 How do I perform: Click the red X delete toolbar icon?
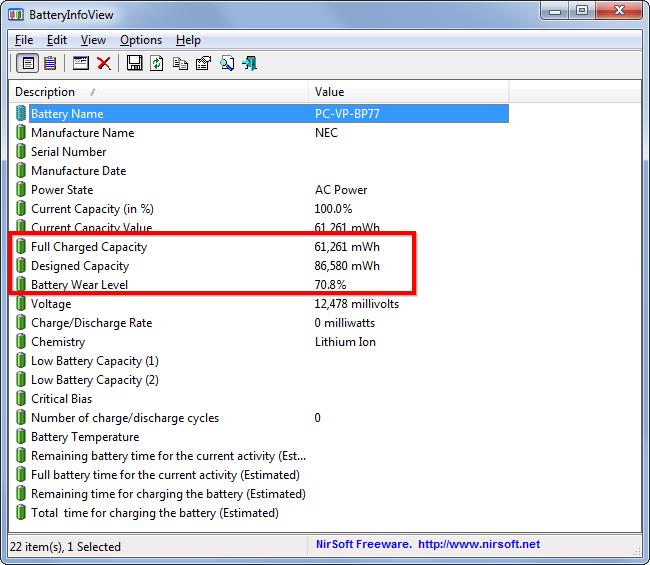[x=104, y=64]
